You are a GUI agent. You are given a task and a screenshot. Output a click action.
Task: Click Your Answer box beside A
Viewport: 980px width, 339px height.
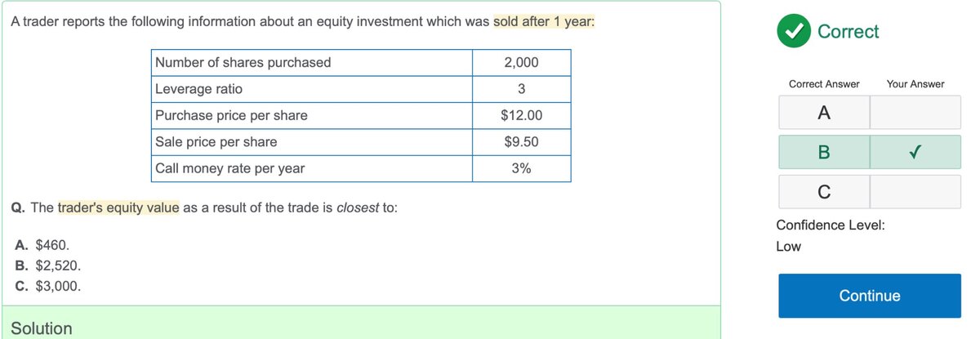click(x=915, y=113)
